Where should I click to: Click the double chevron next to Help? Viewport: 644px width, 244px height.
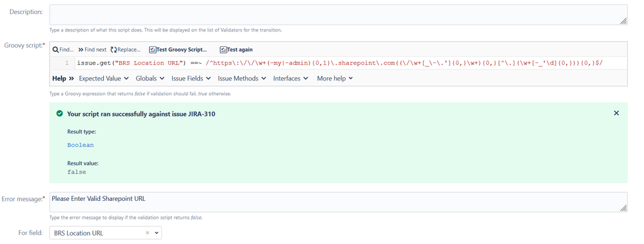[x=72, y=79]
